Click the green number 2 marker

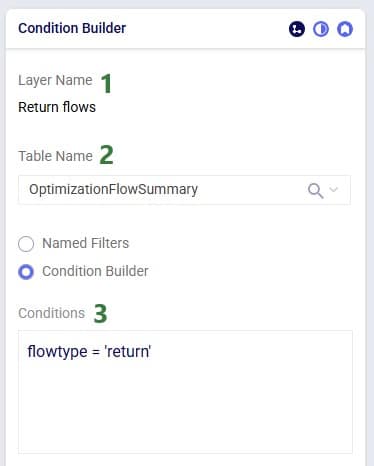(x=107, y=155)
